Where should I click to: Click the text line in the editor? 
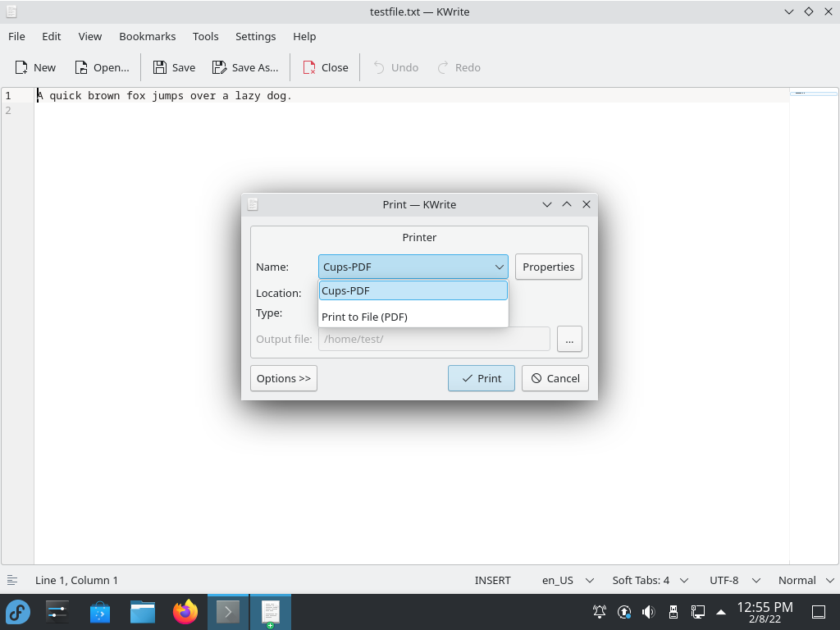164,96
